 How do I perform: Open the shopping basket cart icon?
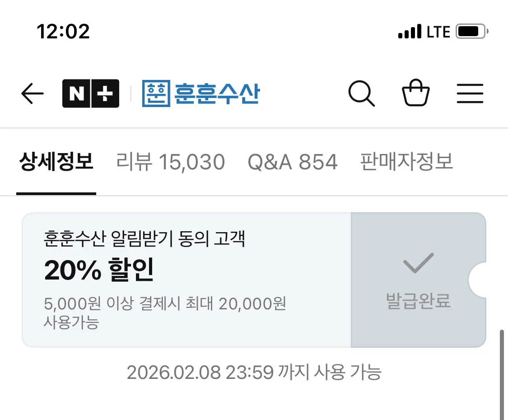pos(415,93)
